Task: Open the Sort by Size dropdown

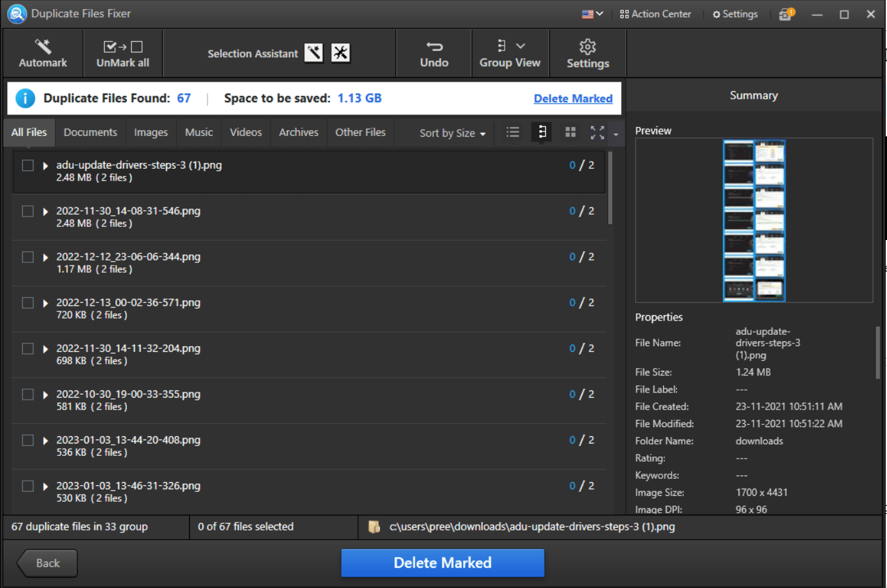Action: click(x=451, y=132)
